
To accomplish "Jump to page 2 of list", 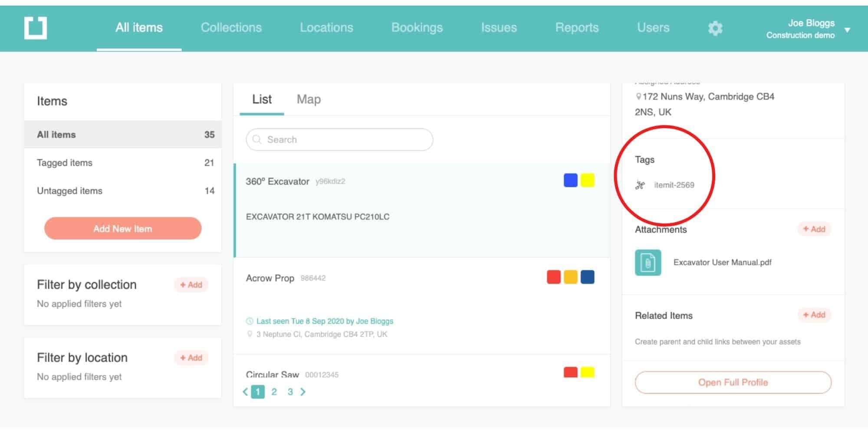I will [x=274, y=392].
